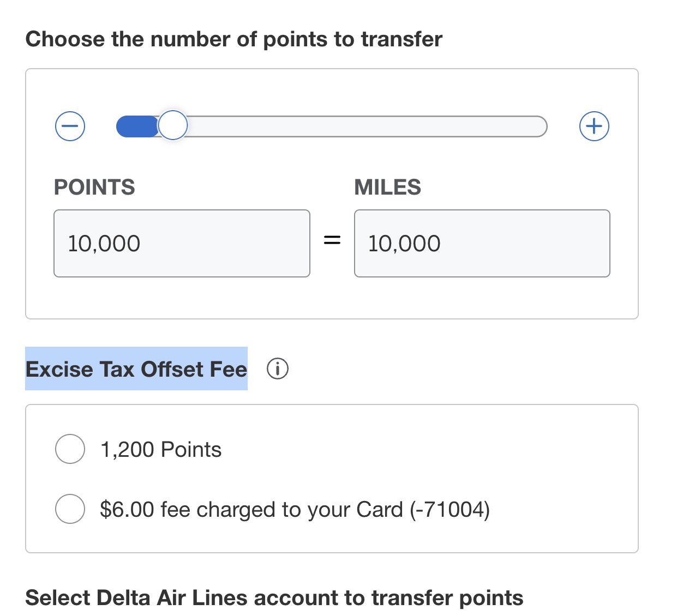This screenshot has height=616, width=683.
Task: Select the $6.00 fee radio button
Action: pos(70,509)
